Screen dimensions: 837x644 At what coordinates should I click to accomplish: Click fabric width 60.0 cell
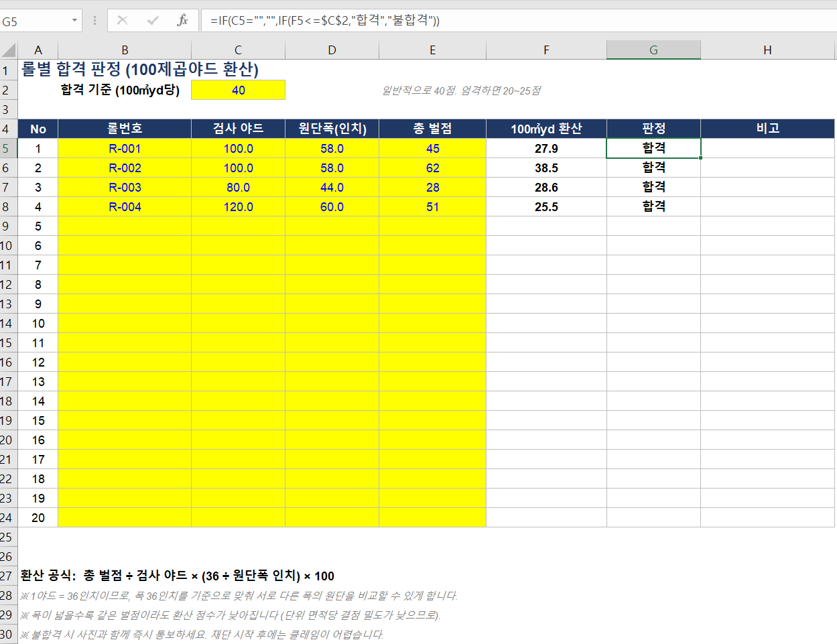tap(332, 207)
